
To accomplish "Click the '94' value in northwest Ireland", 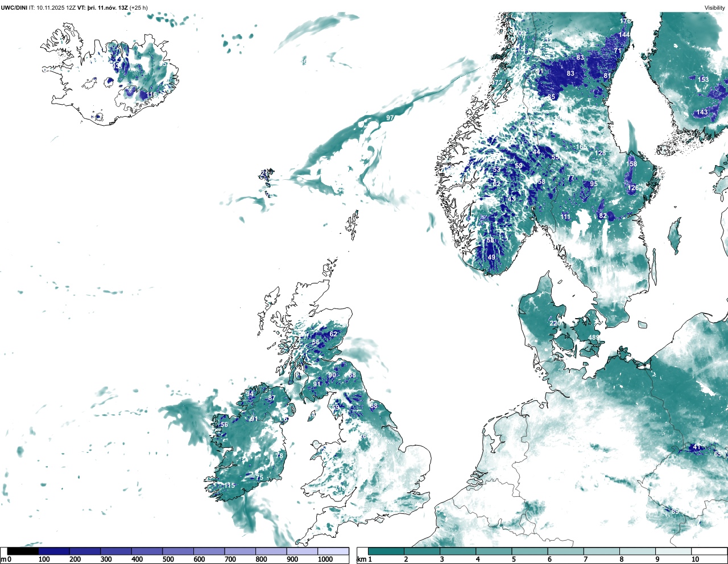I will 250,394.
